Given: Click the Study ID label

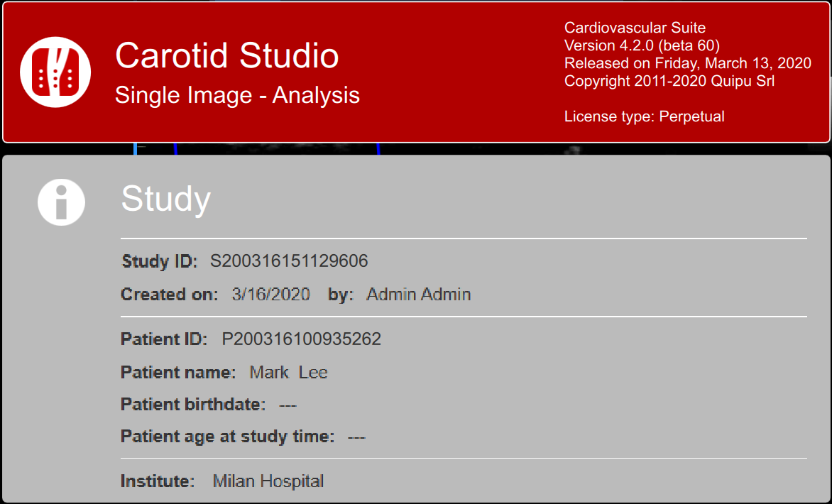Looking at the screenshot, I should 159,261.
